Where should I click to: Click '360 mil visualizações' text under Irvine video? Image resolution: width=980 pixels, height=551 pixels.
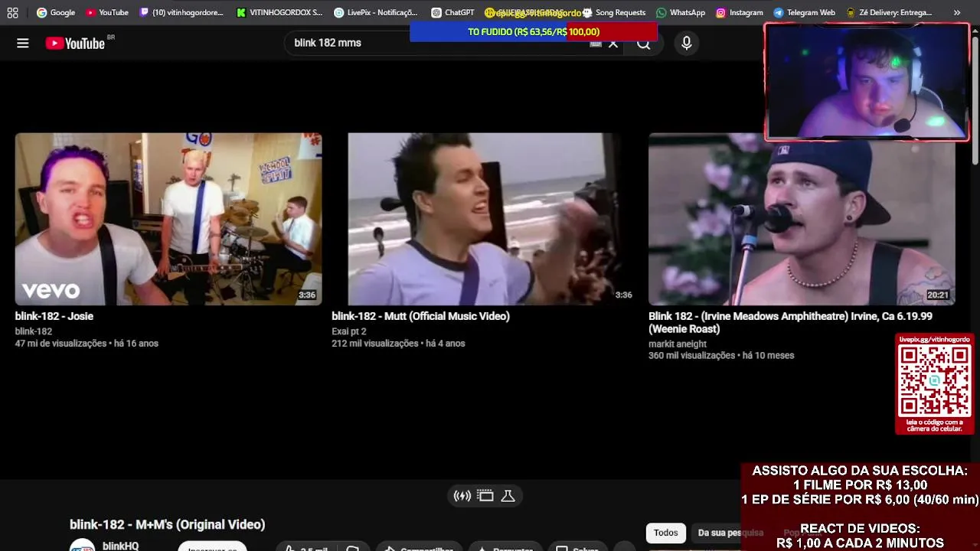(x=692, y=355)
